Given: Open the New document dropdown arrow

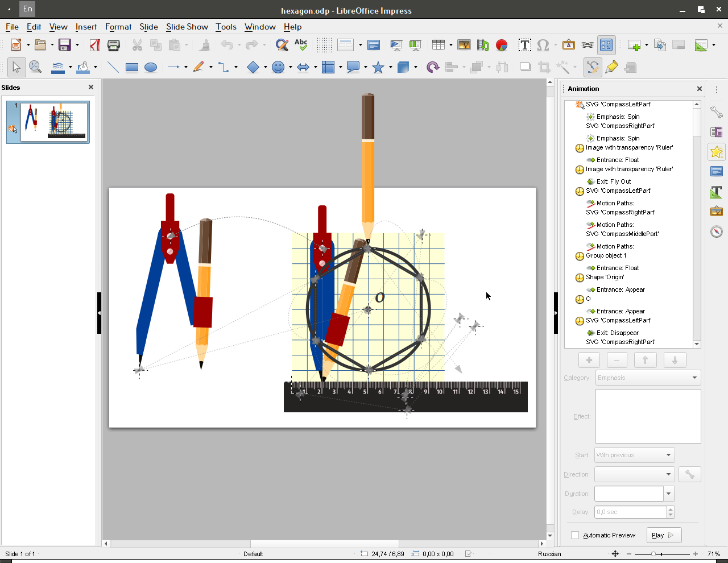Looking at the screenshot, I should pos(28,45).
